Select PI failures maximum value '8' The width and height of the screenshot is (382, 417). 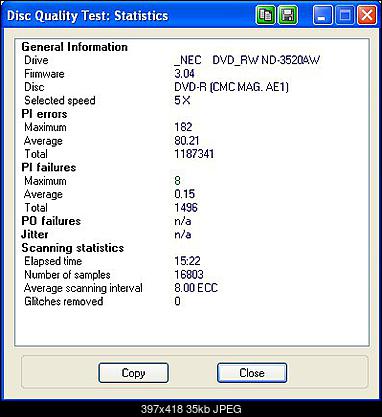click(x=177, y=181)
